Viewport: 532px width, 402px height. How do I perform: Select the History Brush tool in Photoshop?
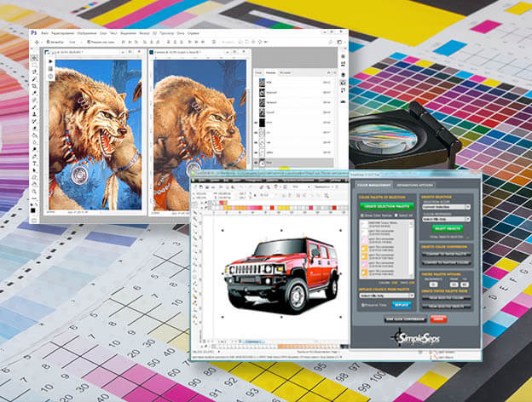(34, 121)
